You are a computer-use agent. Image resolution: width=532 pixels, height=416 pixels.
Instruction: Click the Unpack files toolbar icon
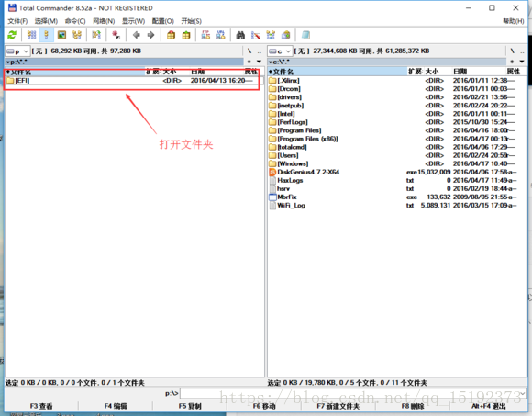click(186, 35)
